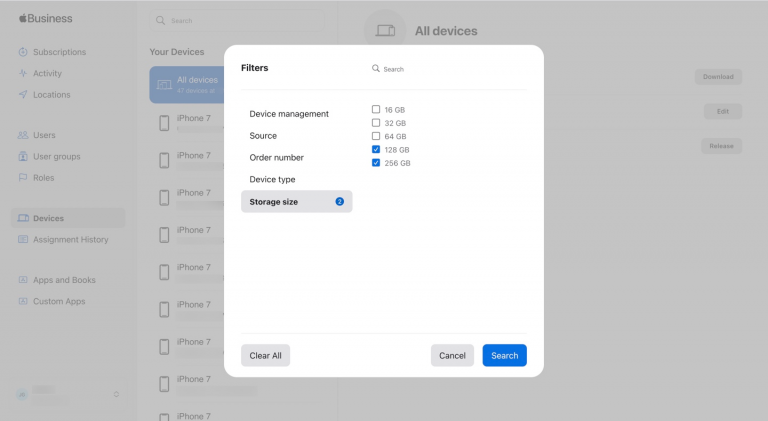Viewport: 768px width, 421px height.
Task: Click the User groups icon
Action: (23, 157)
